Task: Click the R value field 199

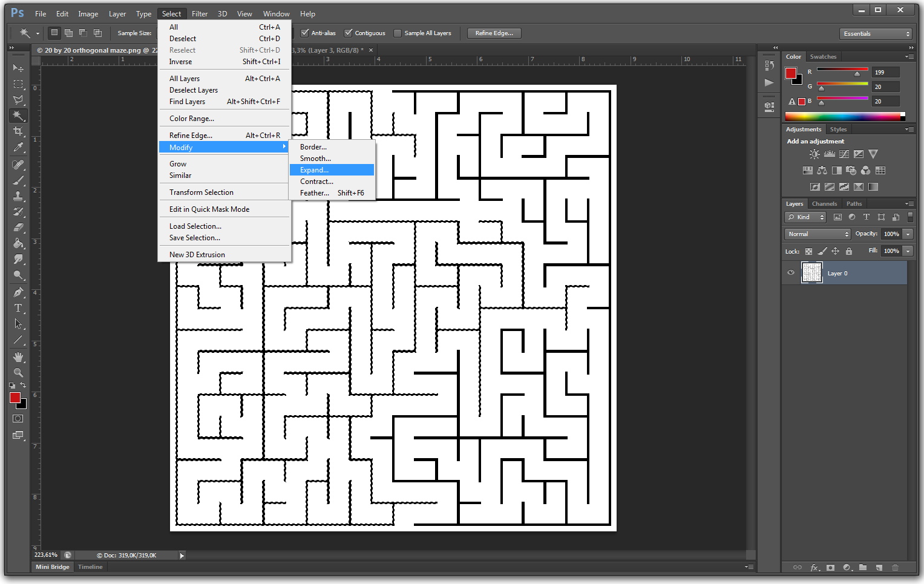Action: pyautogui.click(x=886, y=73)
